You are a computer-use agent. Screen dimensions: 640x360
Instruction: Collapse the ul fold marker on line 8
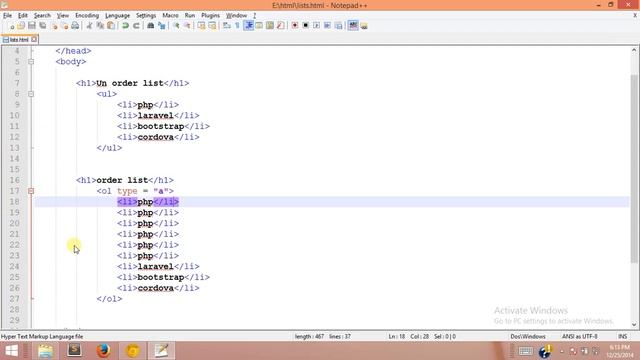(31, 94)
